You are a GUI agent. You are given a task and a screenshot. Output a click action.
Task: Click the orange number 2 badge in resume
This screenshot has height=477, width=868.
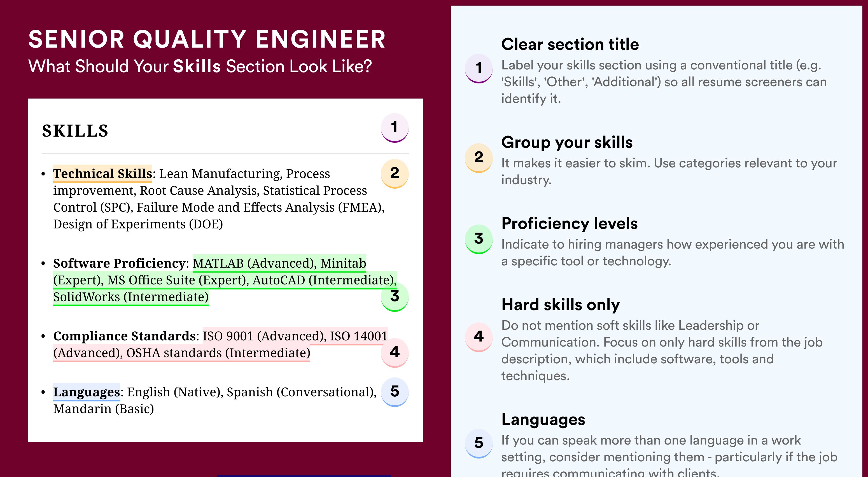[x=395, y=174]
